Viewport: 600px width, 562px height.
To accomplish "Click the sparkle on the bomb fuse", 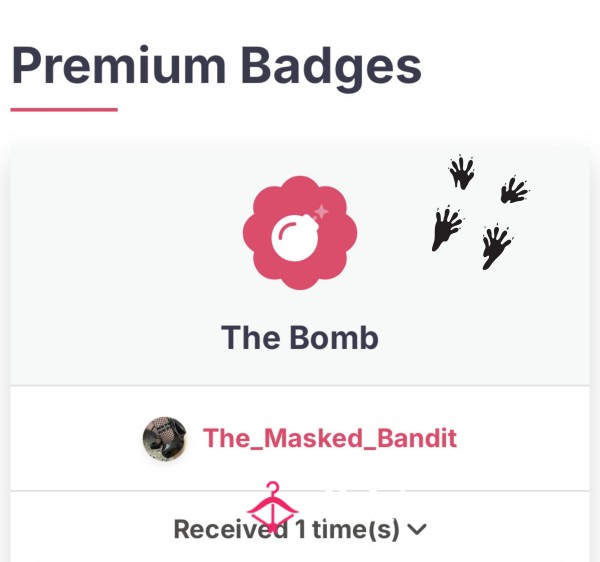I will pyautogui.click(x=322, y=211).
